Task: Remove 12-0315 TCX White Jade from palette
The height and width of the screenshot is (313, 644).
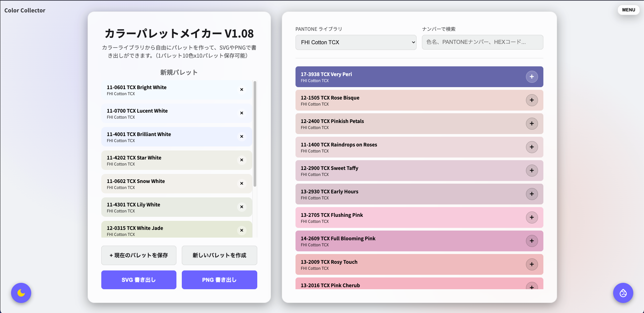Action: 241,231
